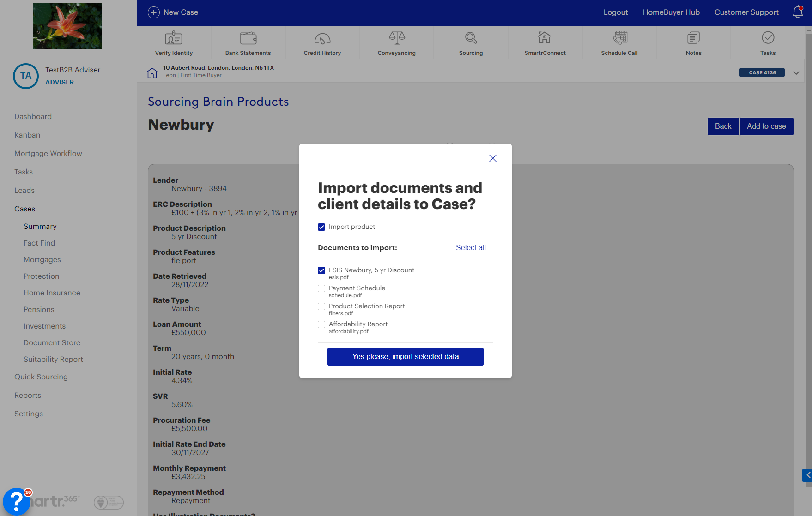This screenshot has width=812, height=516.
Task: Click the flower logo image
Action: click(67, 26)
